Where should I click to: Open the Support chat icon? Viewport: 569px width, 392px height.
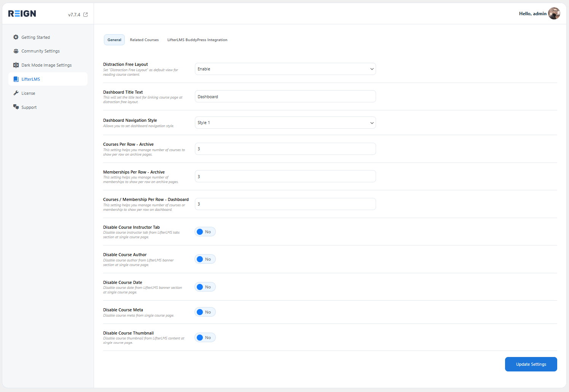16,107
